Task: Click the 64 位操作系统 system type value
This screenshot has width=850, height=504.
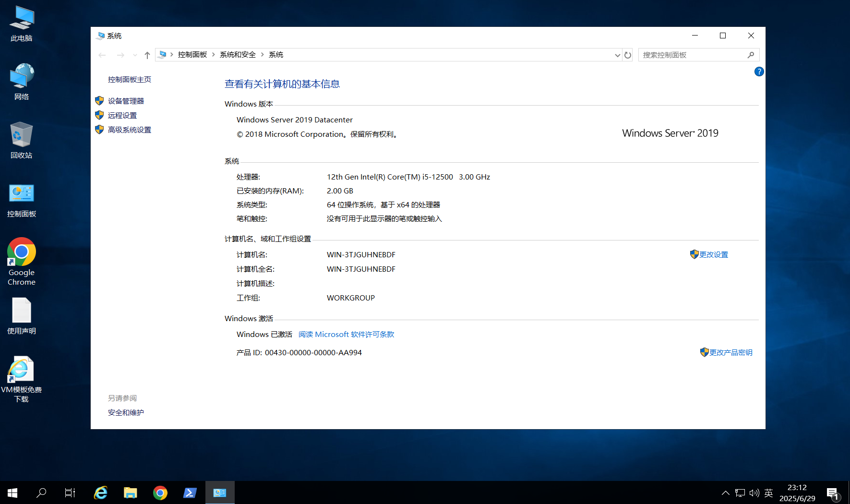Action: pyautogui.click(x=383, y=205)
